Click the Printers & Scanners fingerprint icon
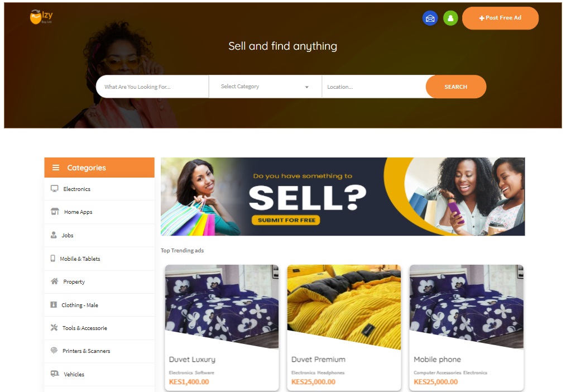Viewport: 566px width, 392px height. (x=54, y=351)
